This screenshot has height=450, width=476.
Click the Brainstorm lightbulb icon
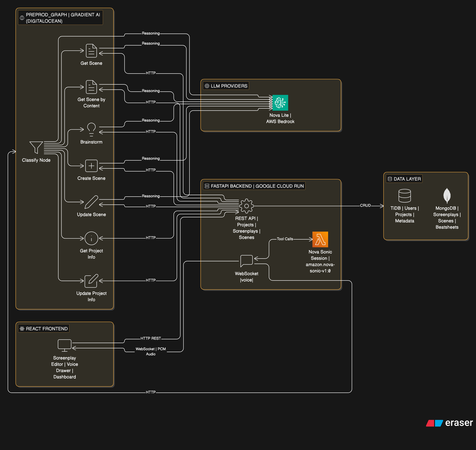(x=91, y=129)
